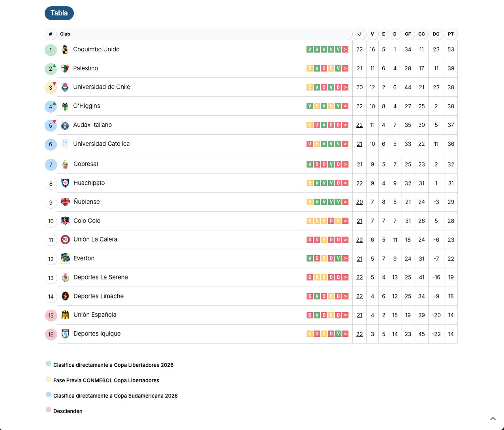Viewport: 504px width, 430px height.
Task: Click the Everton club crest
Action: tap(66, 258)
